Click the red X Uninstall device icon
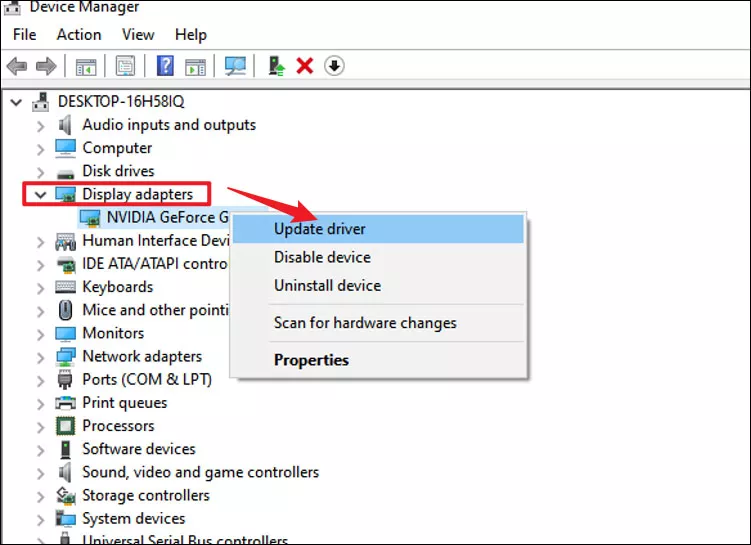751x545 pixels. pos(305,66)
